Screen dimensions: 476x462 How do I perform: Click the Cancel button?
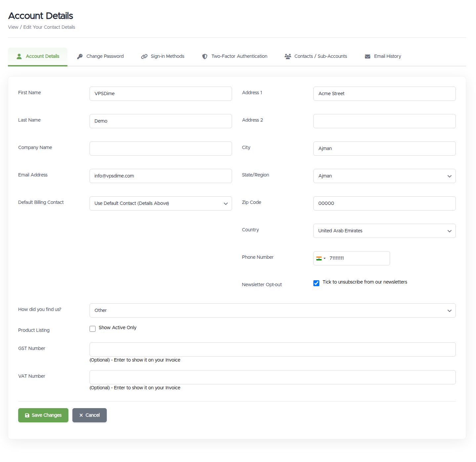pos(90,415)
